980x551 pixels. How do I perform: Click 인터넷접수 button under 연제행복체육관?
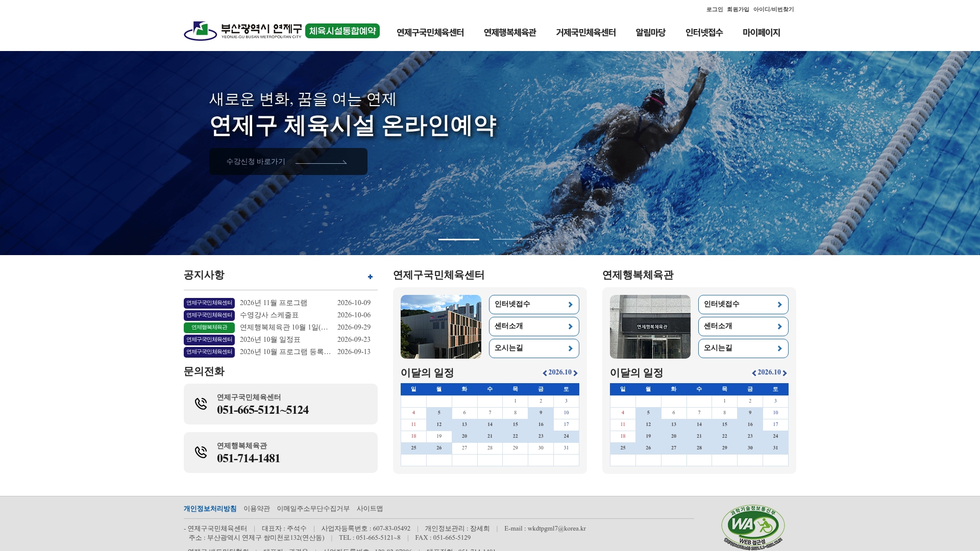point(743,305)
